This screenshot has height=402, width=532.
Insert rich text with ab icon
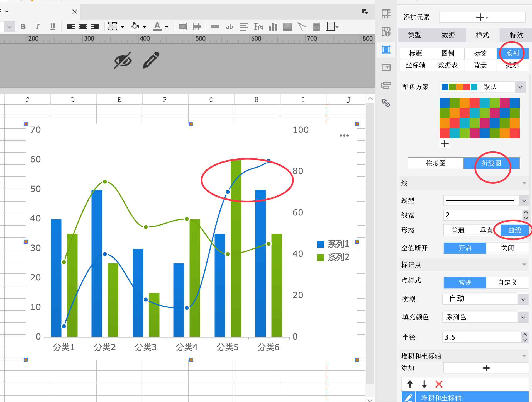[x=229, y=27]
